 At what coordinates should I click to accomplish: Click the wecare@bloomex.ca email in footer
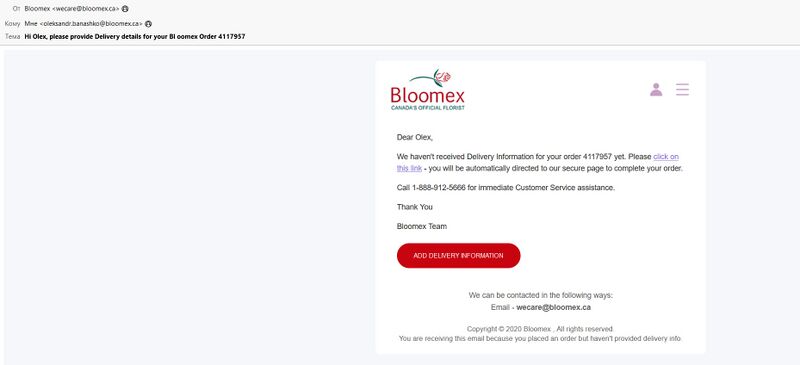(554, 307)
